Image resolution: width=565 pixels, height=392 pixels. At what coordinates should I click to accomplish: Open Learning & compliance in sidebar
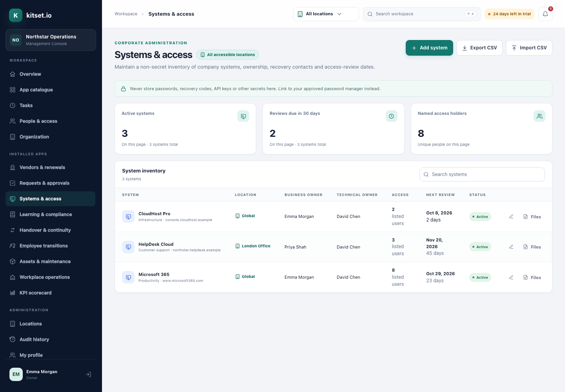(51, 214)
